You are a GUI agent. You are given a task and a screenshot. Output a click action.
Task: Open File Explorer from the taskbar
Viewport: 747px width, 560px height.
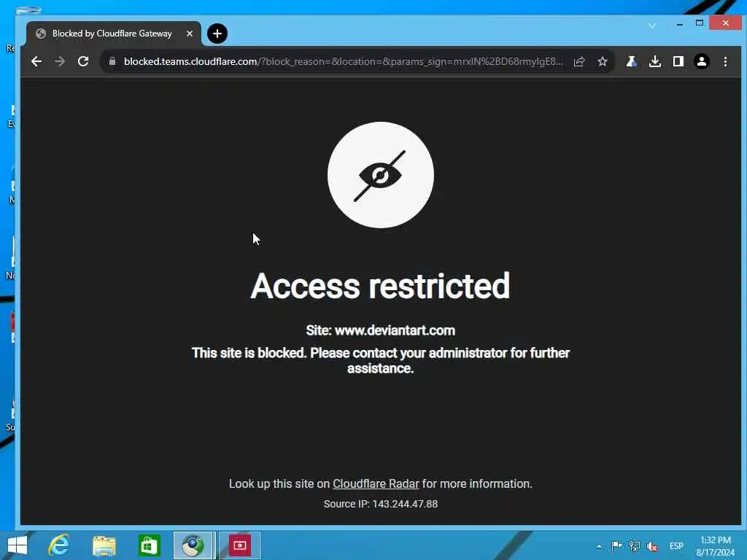104,545
